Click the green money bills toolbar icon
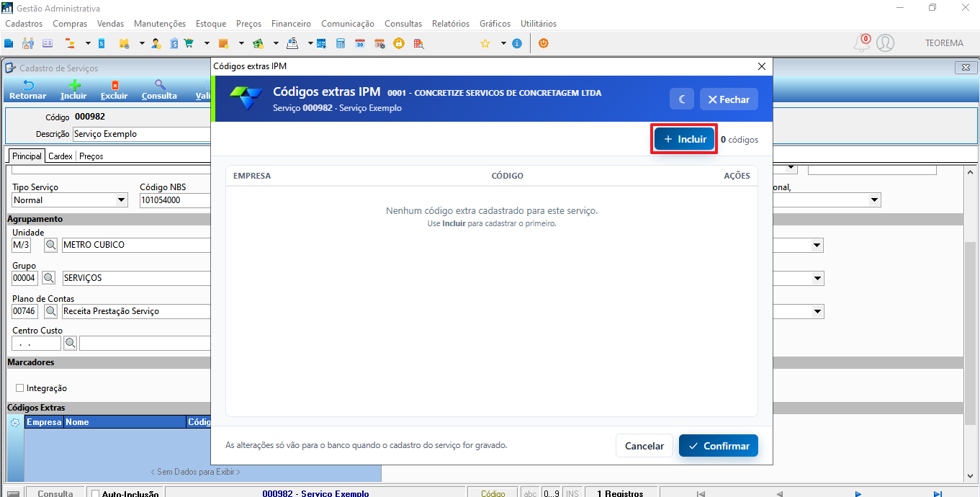This screenshot has width=980, height=497. click(258, 43)
